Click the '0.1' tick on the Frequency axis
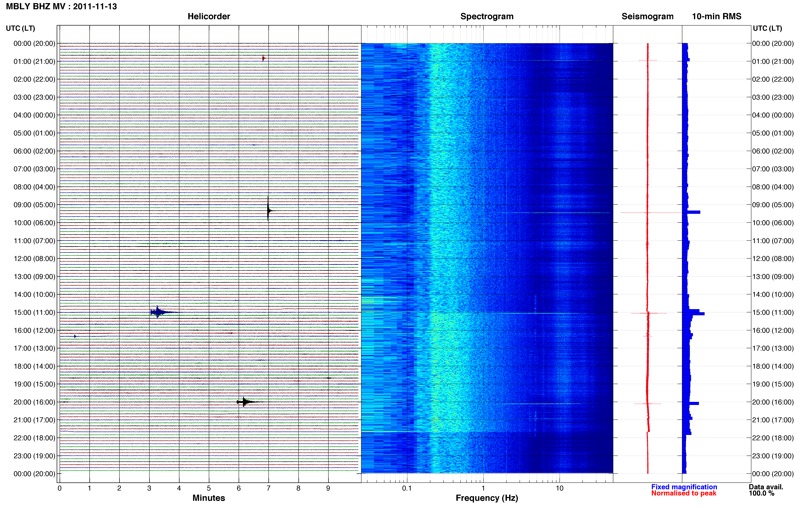Screen dimensions: 812x508 point(407,488)
